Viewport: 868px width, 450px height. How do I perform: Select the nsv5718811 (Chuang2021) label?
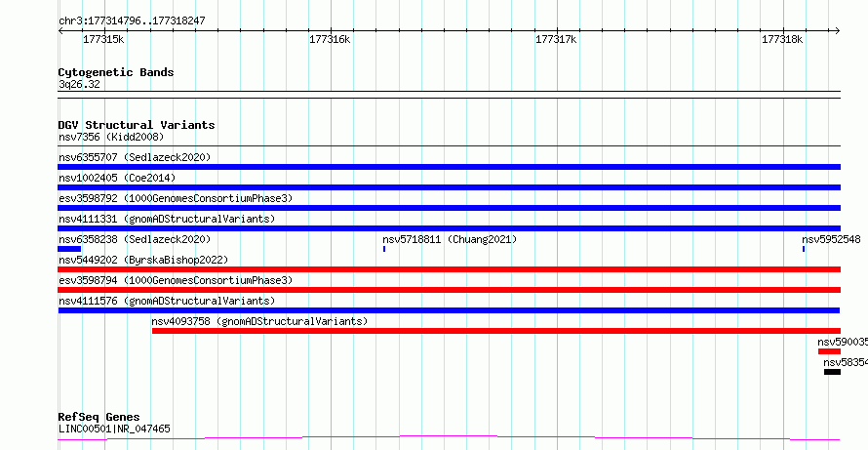point(450,239)
